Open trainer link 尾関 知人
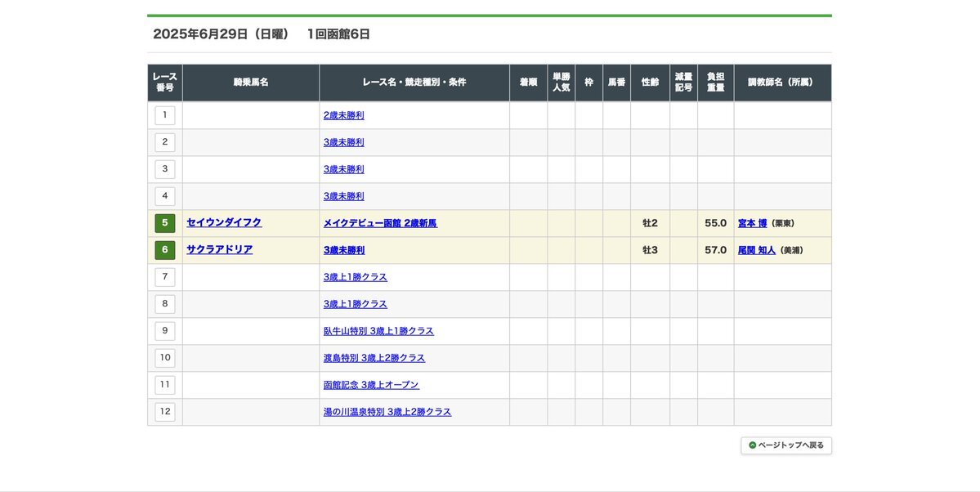The height and width of the screenshot is (492, 980). point(757,250)
